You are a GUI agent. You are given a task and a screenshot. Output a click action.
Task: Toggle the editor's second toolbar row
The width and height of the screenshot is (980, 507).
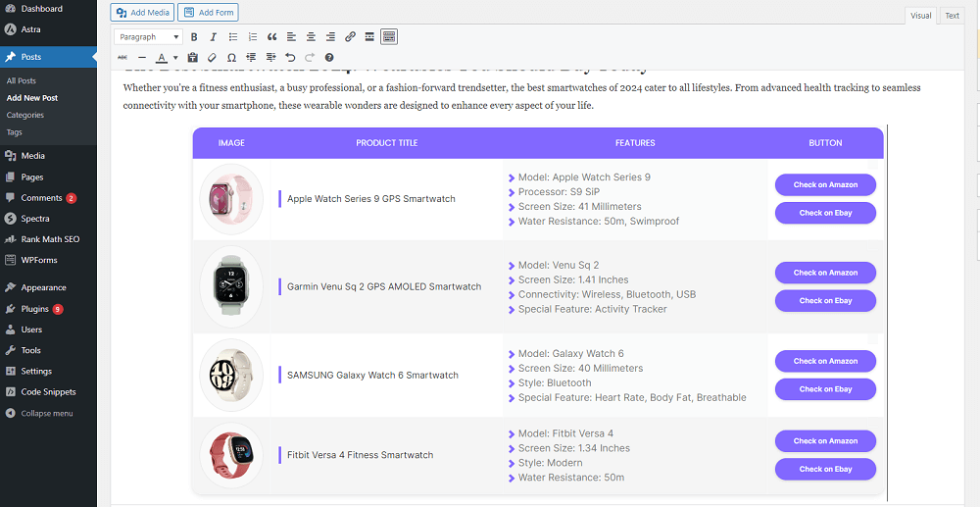(x=389, y=37)
